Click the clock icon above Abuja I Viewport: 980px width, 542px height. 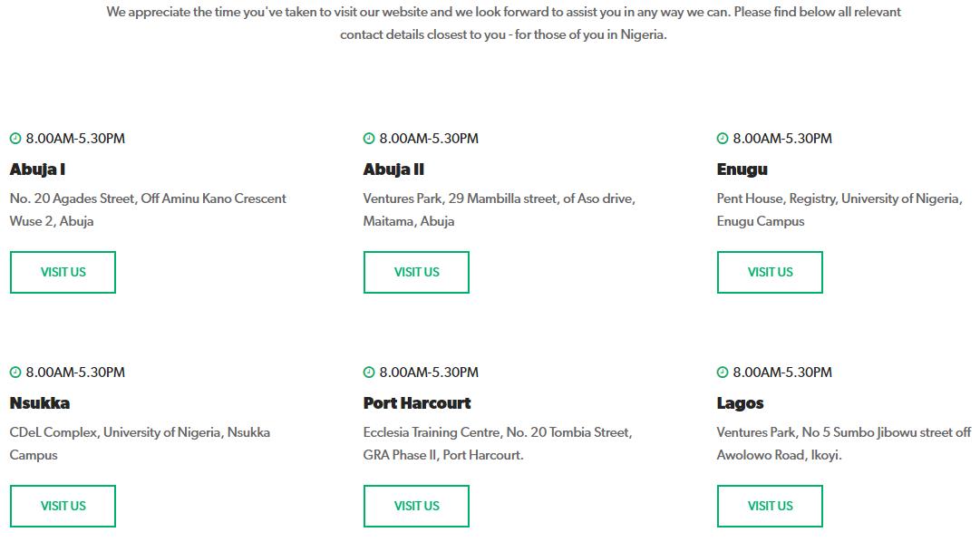coord(15,138)
